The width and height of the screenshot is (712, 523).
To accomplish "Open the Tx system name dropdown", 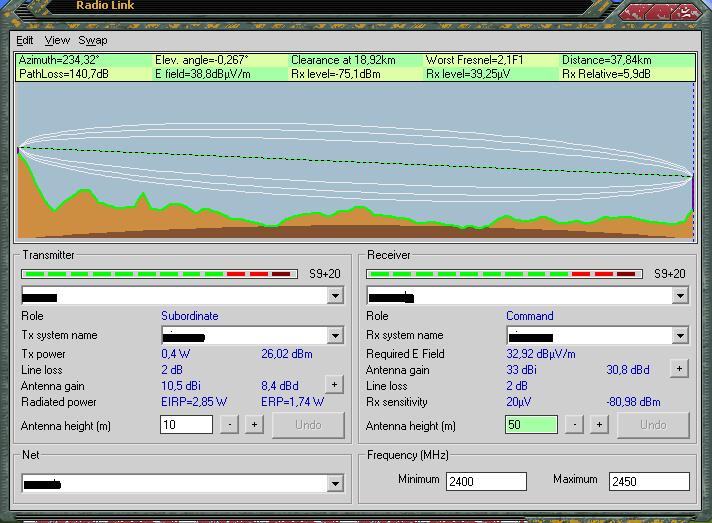I will (x=335, y=336).
